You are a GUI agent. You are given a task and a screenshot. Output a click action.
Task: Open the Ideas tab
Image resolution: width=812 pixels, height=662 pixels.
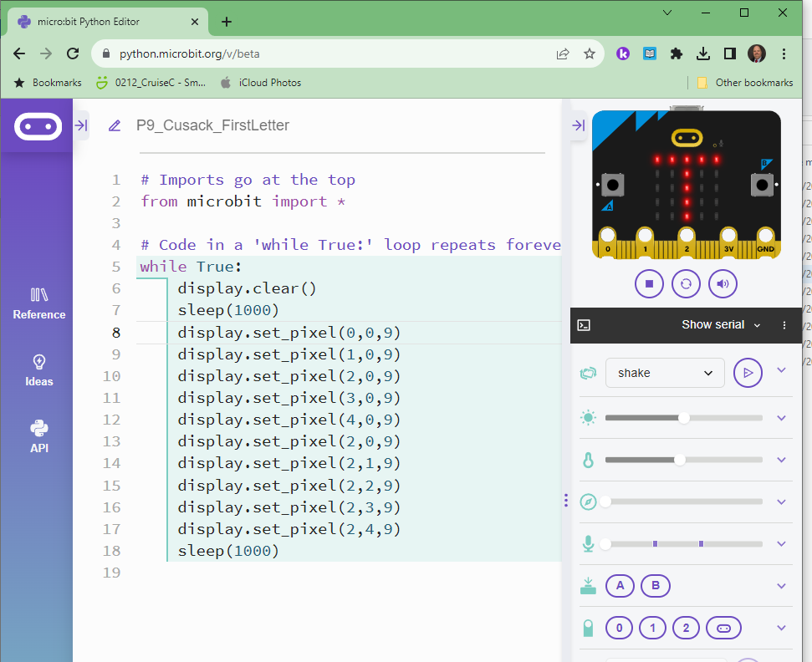pyautogui.click(x=38, y=370)
